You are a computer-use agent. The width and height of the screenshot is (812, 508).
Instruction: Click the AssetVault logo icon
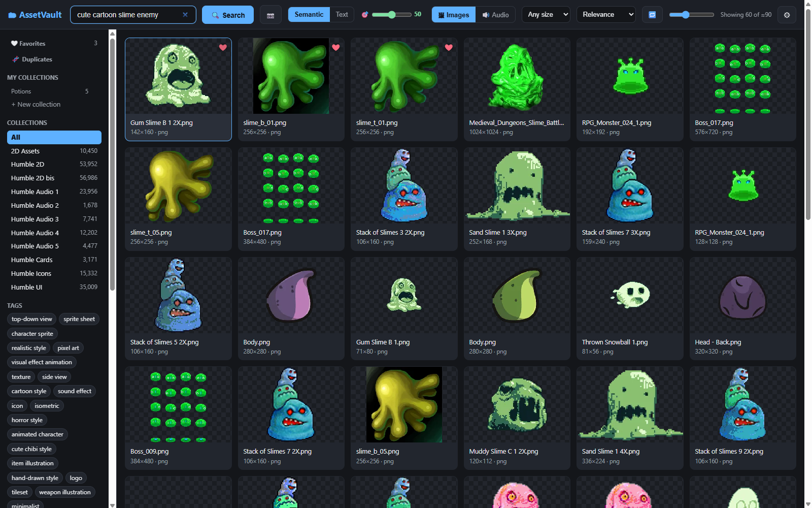12,15
